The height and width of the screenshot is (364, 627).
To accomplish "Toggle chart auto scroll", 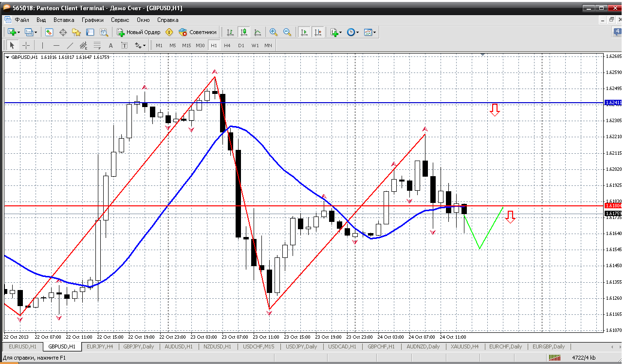I will click(x=304, y=32).
